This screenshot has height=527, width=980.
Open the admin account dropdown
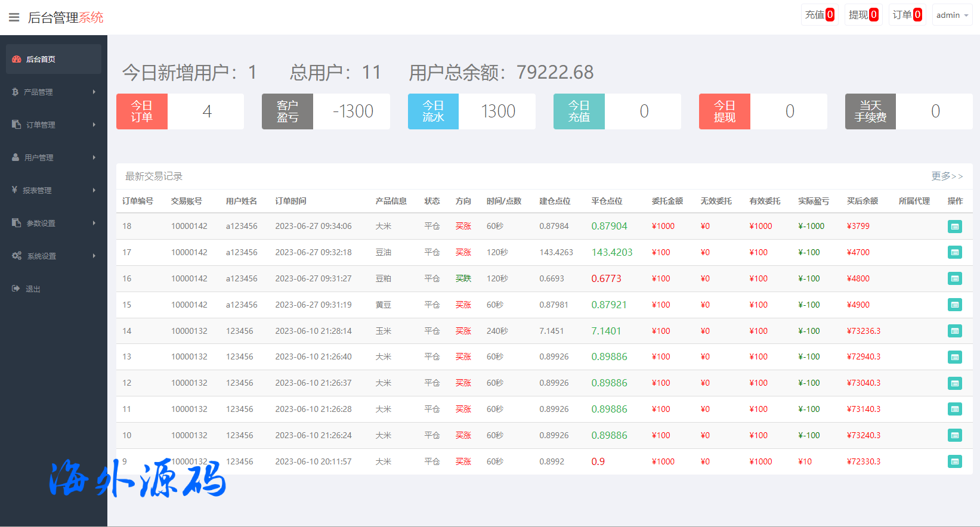point(952,15)
